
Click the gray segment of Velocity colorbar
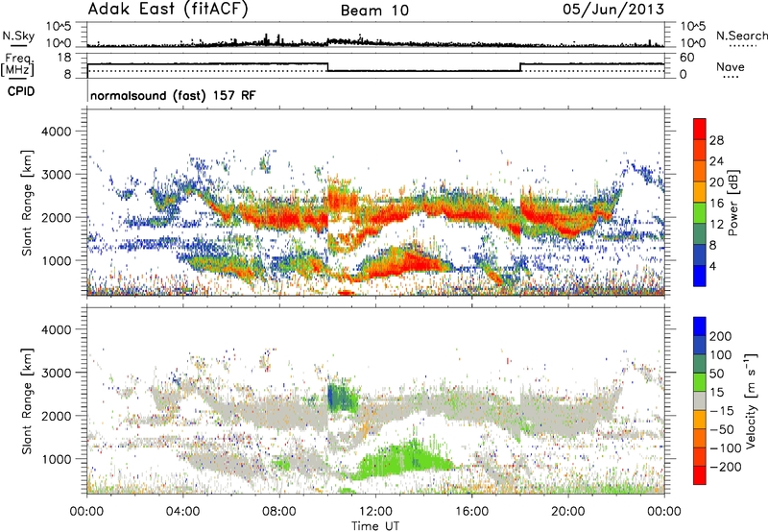700,400
